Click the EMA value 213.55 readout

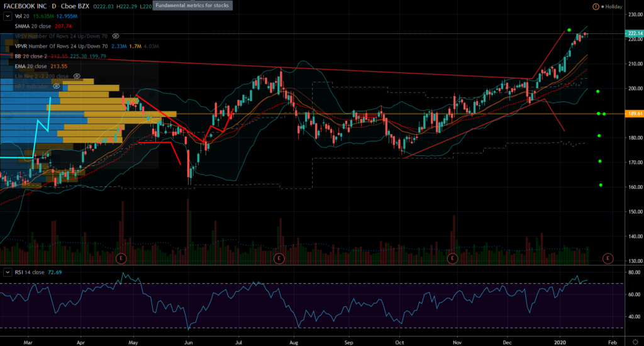point(58,66)
